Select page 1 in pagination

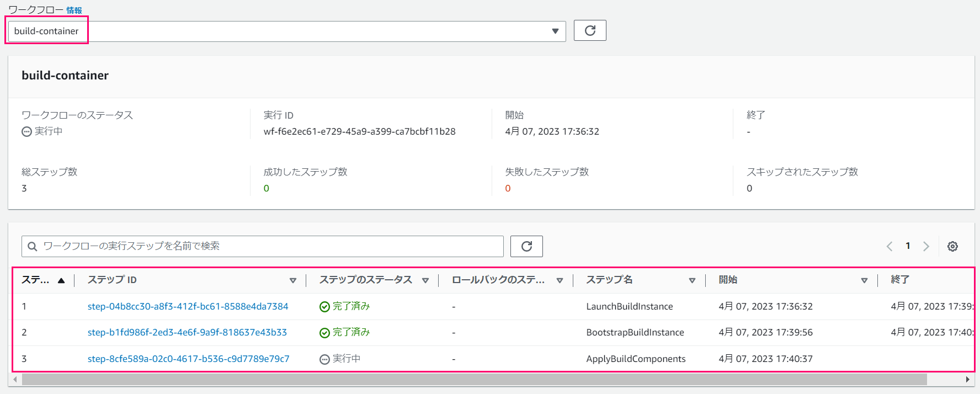(x=908, y=246)
